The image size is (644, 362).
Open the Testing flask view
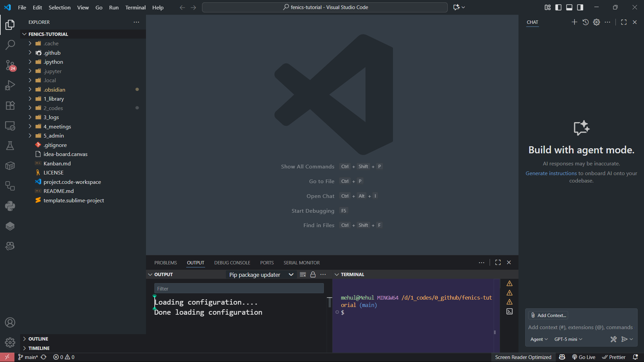pyautogui.click(x=10, y=146)
